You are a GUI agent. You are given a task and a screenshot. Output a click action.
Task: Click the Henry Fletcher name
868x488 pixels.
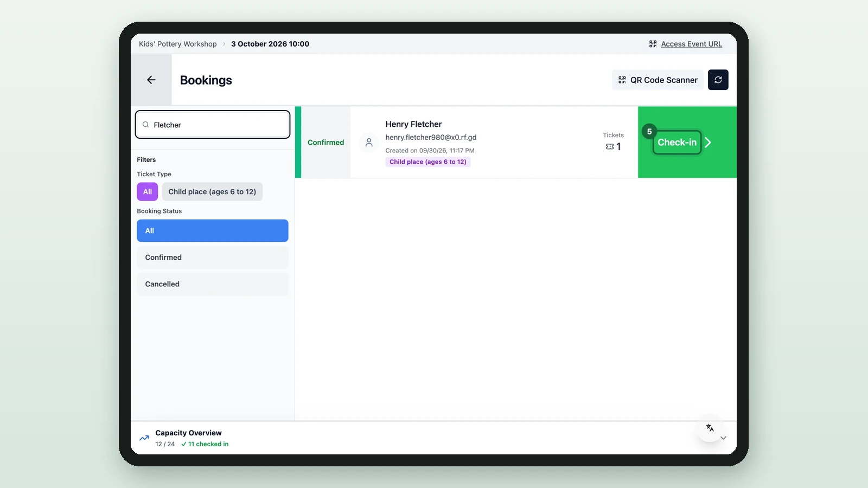(413, 124)
